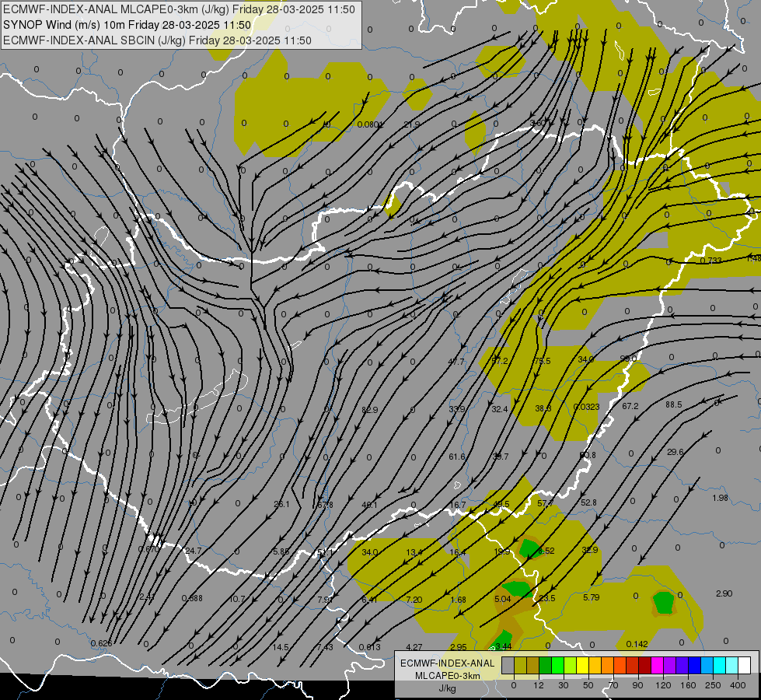Click the ECMWF-INDEX-ANAL label in the legend

pos(448,663)
